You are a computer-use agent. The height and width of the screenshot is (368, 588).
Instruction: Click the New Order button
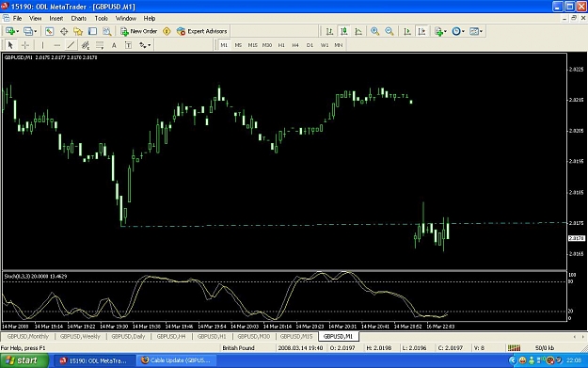pos(138,31)
